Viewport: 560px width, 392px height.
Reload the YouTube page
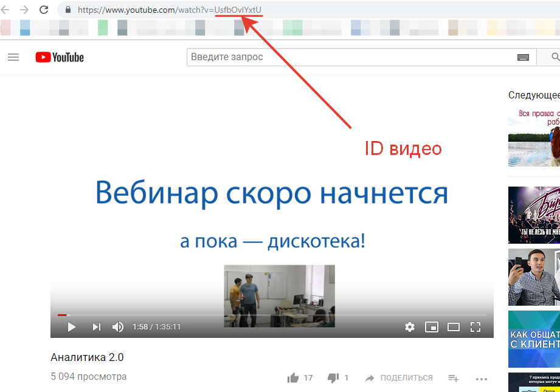44,10
